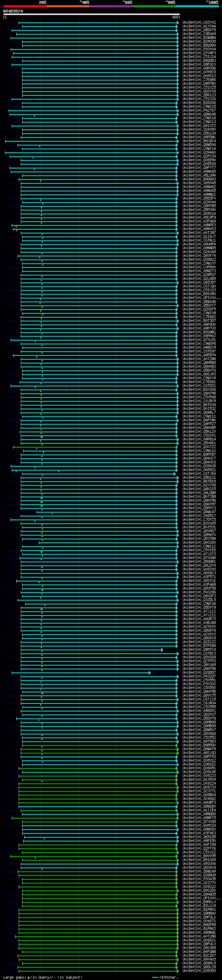Viewport: 222px width, 980px height.
Task: Click the UniRef100_Q506K1 entry
Action: (199, 443)
